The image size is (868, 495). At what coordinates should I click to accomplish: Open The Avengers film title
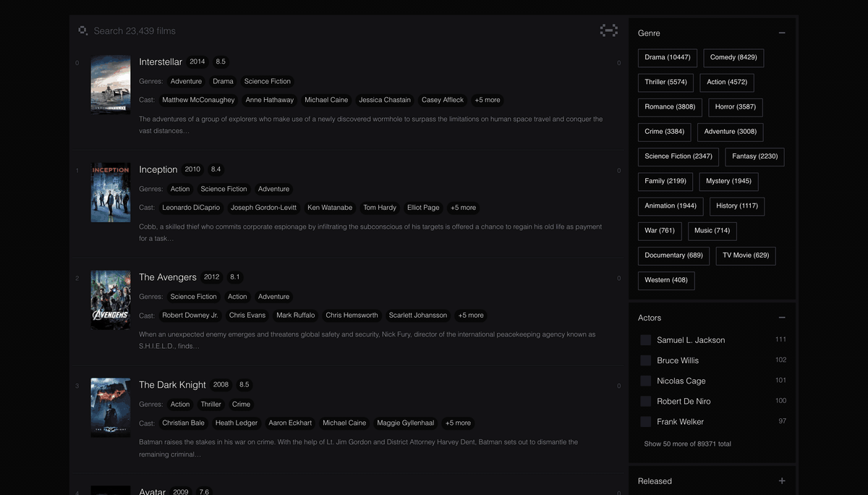[x=168, y=277]
